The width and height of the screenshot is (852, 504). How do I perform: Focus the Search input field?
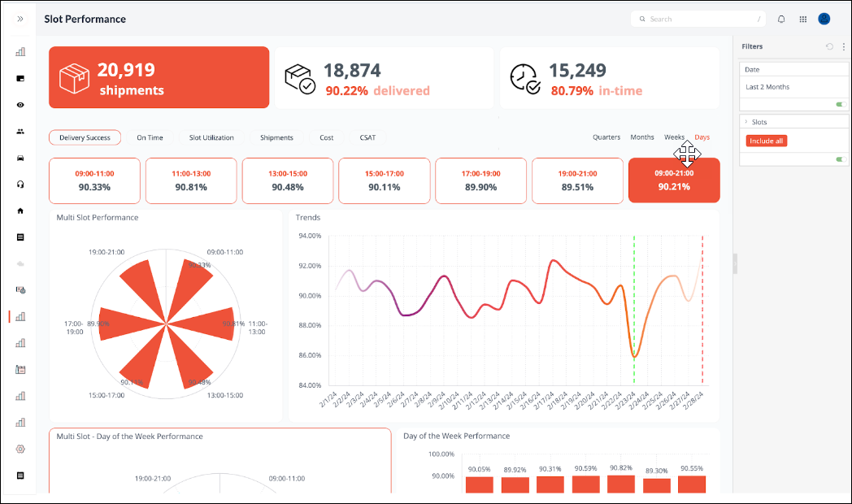[698, 19]
